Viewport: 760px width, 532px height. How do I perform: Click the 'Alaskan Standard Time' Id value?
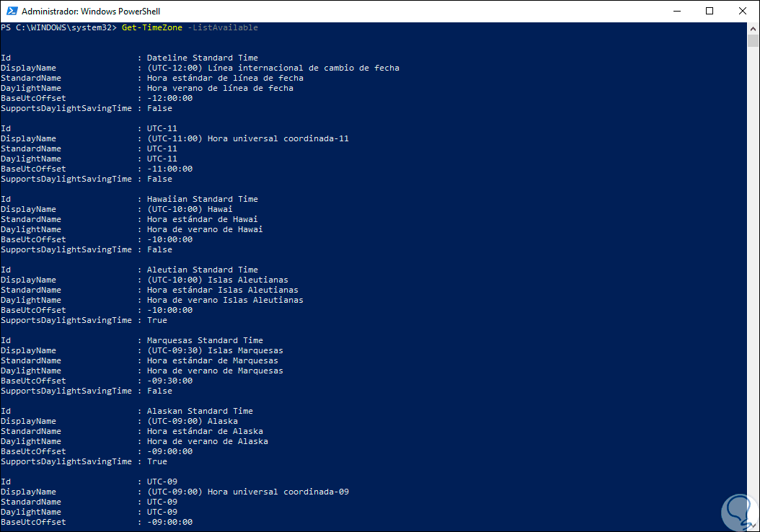tap(200, 411)
